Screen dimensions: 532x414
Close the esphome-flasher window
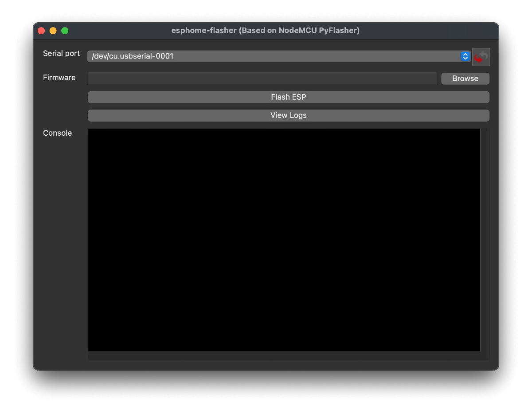coord(41,31)
